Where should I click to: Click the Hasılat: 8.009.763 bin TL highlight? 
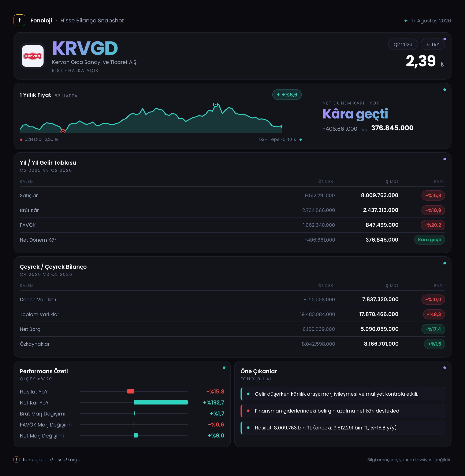(343, 428)
